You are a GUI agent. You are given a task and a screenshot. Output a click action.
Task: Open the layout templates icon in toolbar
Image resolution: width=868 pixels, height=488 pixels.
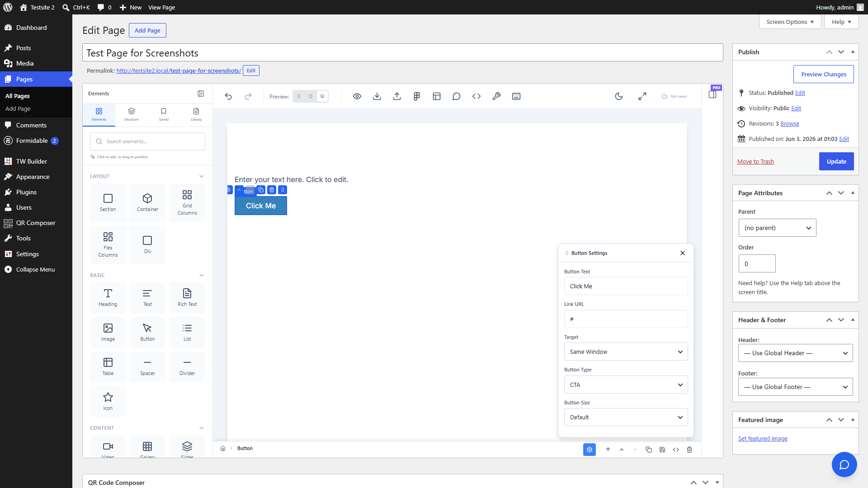[437, 96]
